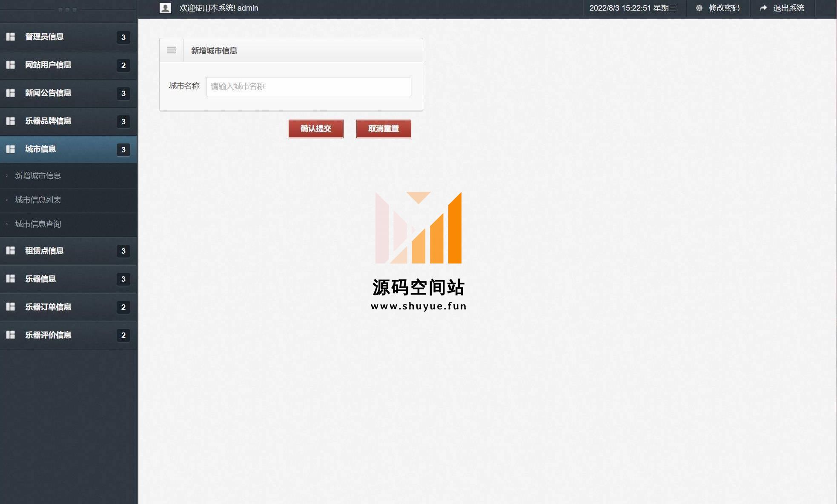Open the 城市信息查询 submenu item

pyautogui.click(x=68, y=224)
